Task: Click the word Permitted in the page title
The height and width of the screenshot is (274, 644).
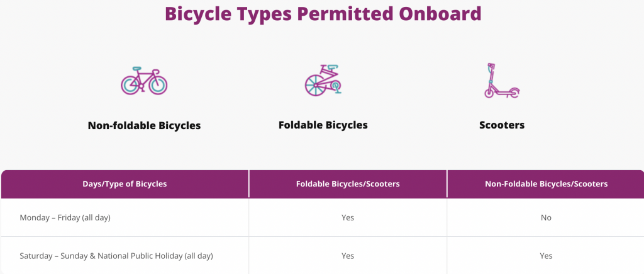Action: (345, 14)
